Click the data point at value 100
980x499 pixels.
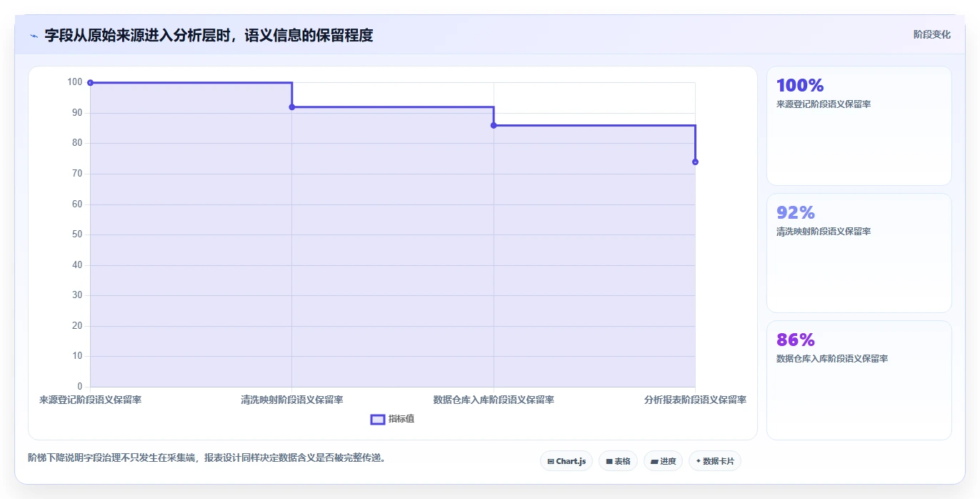[90, 83]
